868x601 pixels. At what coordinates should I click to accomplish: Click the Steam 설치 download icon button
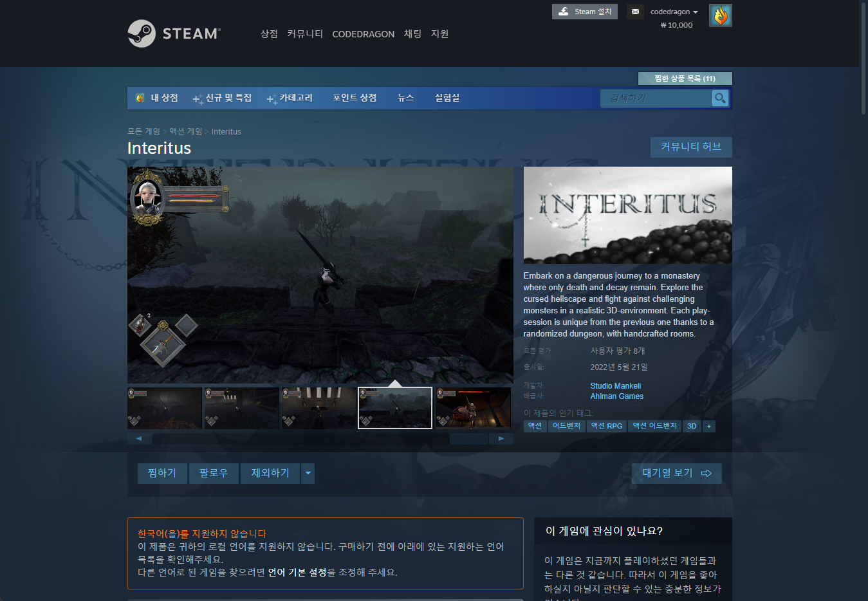(584, 12)
